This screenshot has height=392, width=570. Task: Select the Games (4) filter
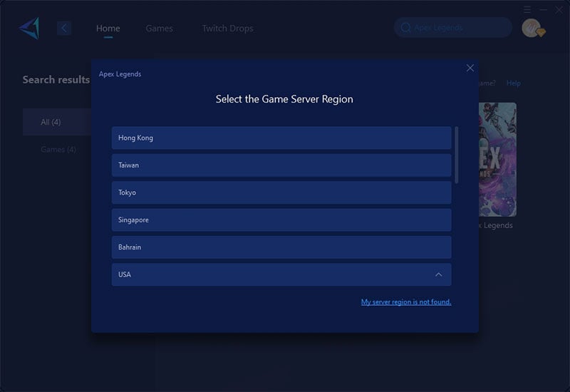click(58, 150)
